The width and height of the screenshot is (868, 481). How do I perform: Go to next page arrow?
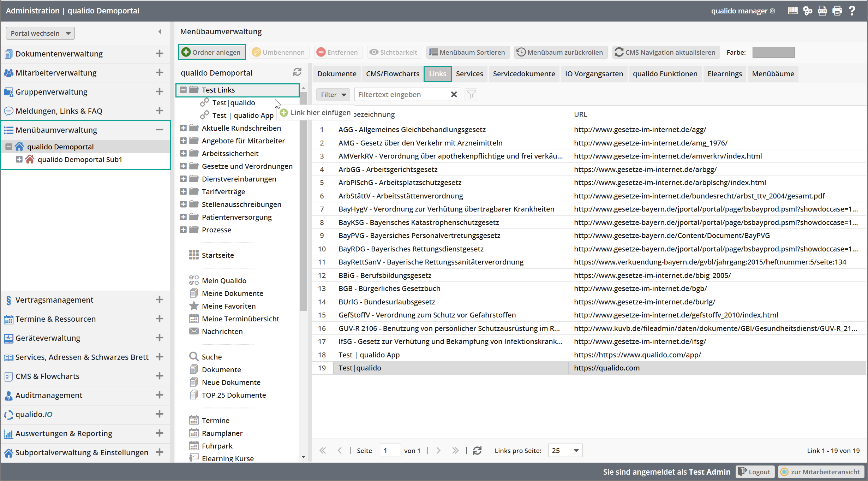pos(438,450)
